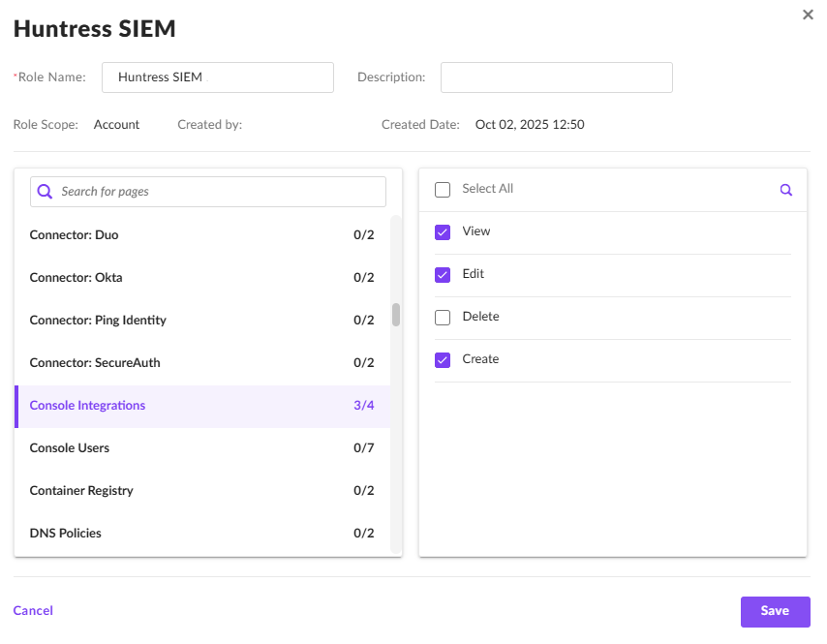The height and width of the screenshot is (644, 827).
Task: Click the search icon in the pages panel
Action: pos(45,191)
